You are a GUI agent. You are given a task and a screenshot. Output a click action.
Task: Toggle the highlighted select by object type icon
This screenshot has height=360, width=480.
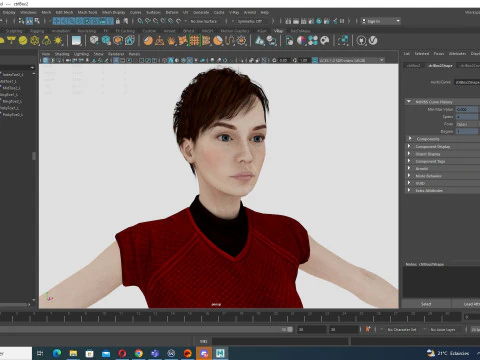point(29,21)
